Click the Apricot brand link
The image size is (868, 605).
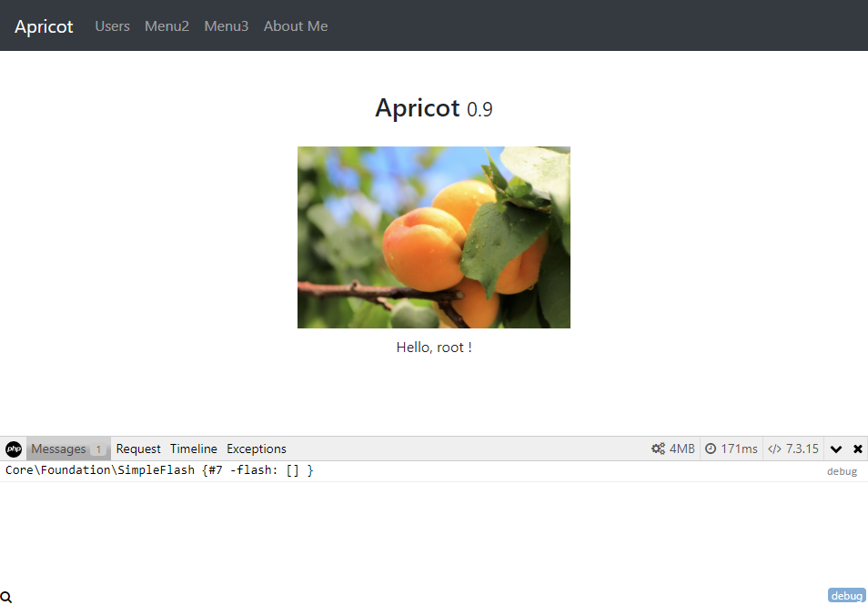point(44,26)
